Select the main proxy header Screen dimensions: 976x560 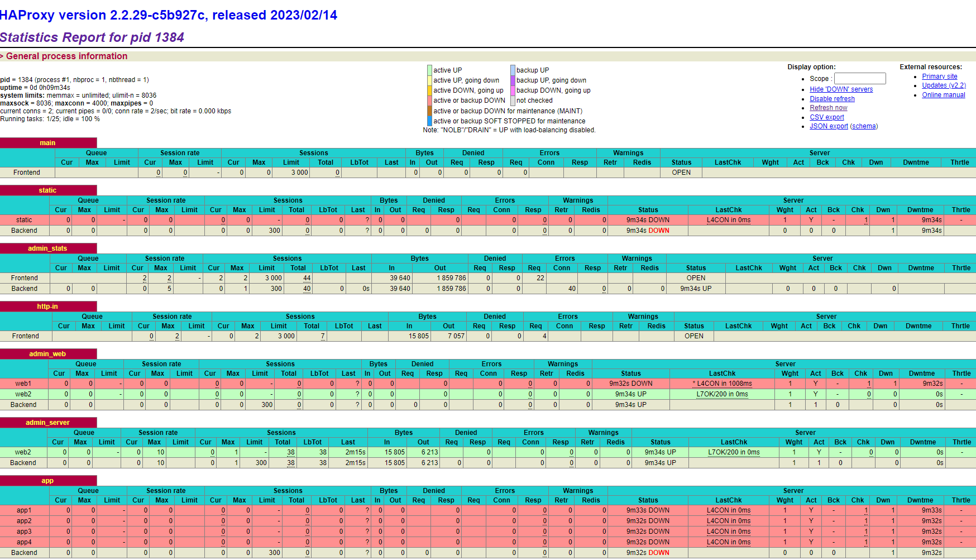(x=48, y=143)
